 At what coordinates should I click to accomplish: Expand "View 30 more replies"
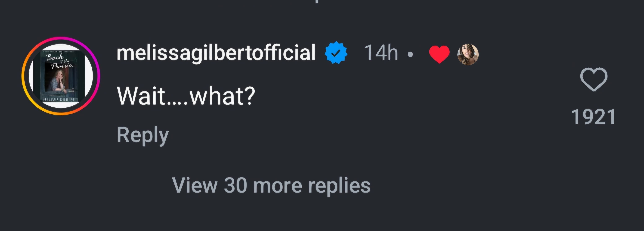click(x=271, y=185)
